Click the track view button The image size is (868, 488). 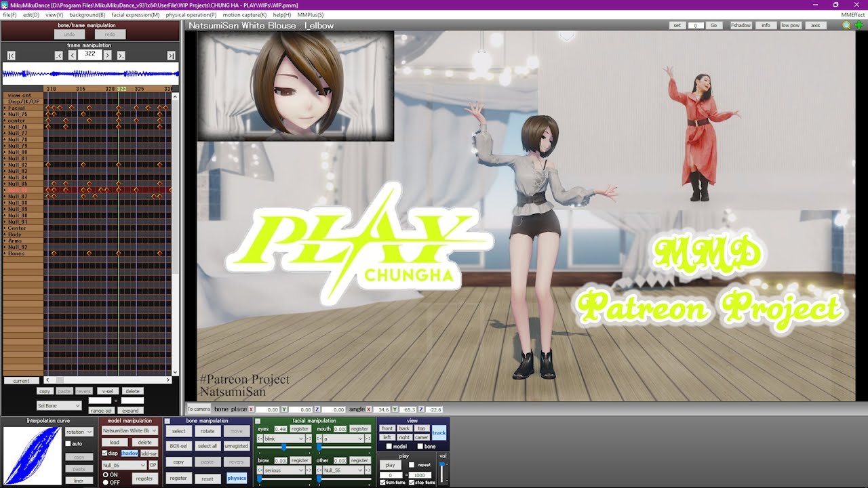click(439, 432)
